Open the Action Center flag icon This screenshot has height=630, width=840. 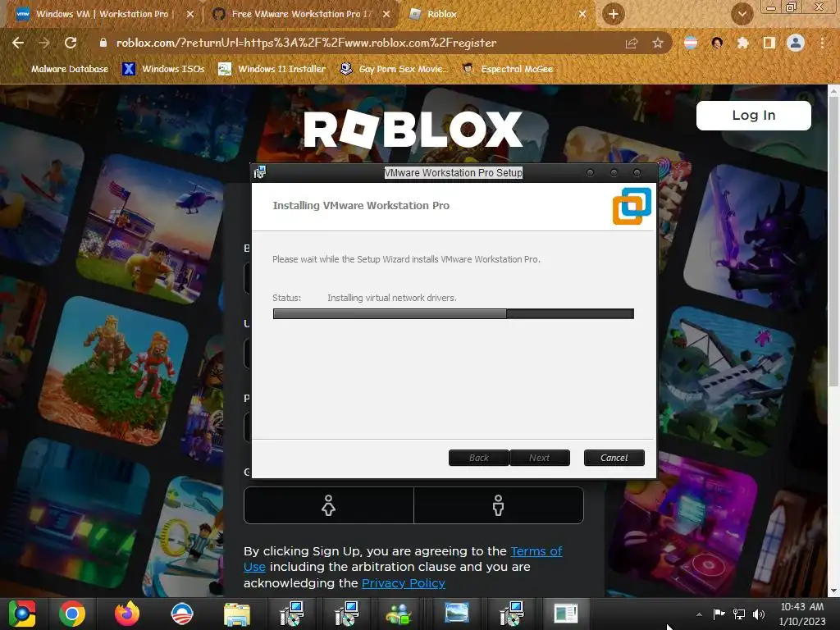click(x=719, y=614)
